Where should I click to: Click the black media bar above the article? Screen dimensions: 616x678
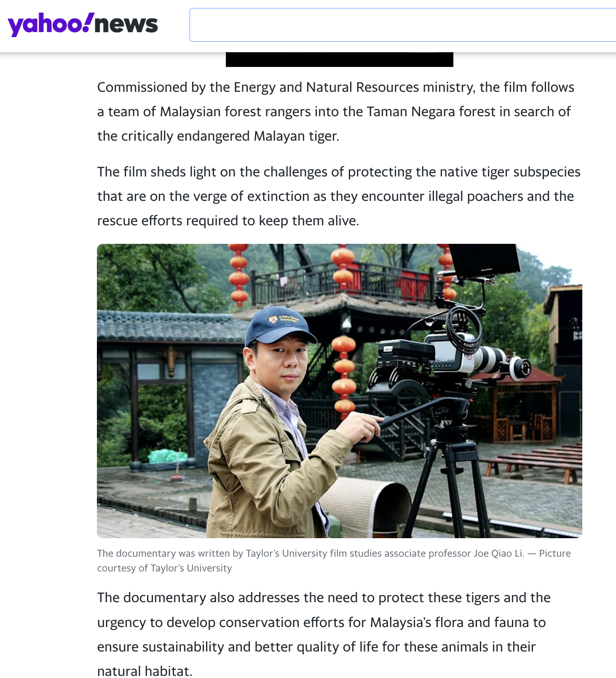340,59
